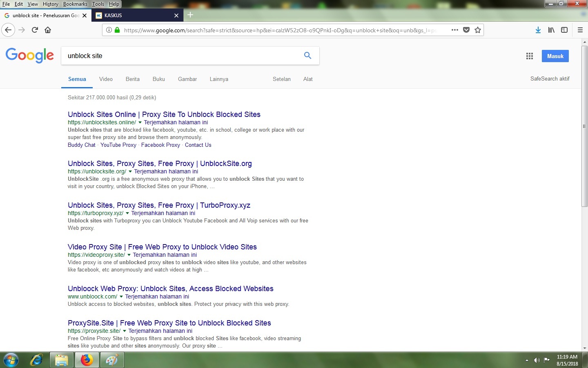Click the volume speaker tray icon

pyautogui.click(x=537, y=360)
